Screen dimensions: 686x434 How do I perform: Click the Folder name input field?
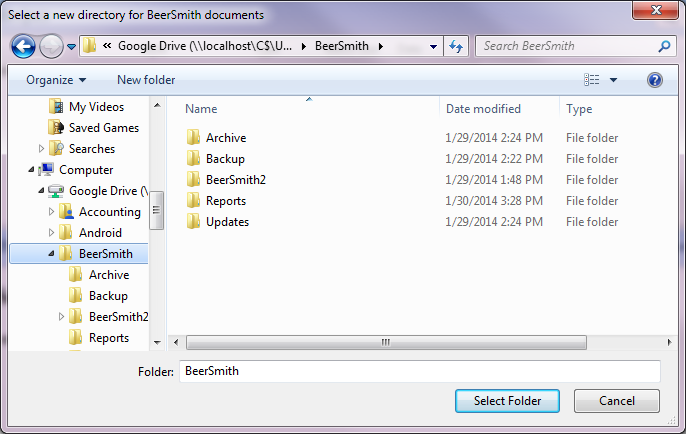(420, 371)
